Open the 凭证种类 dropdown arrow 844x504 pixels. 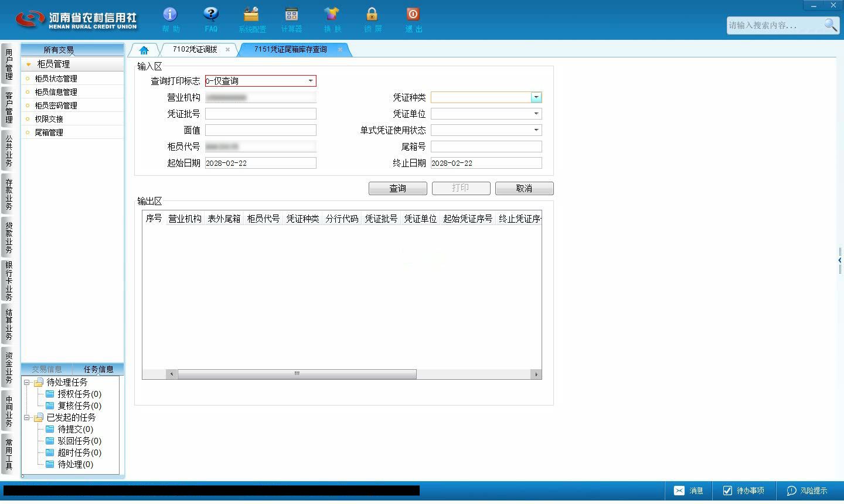coord(536,97)
